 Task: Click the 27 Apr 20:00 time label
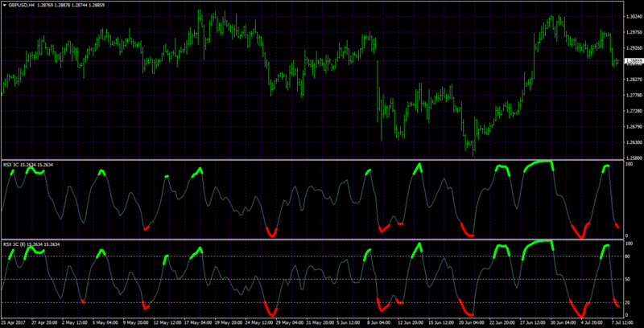[x=44, y=322]
